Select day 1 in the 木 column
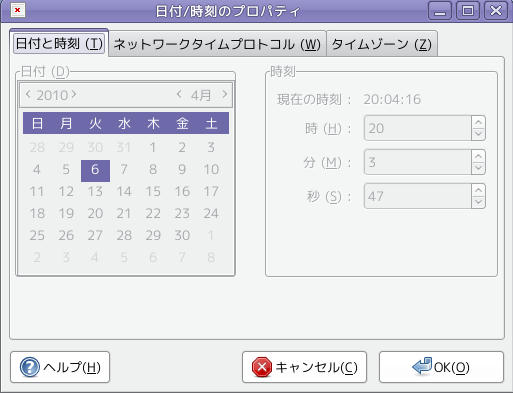Screen dimensions: 513x393 coord(153,147)
